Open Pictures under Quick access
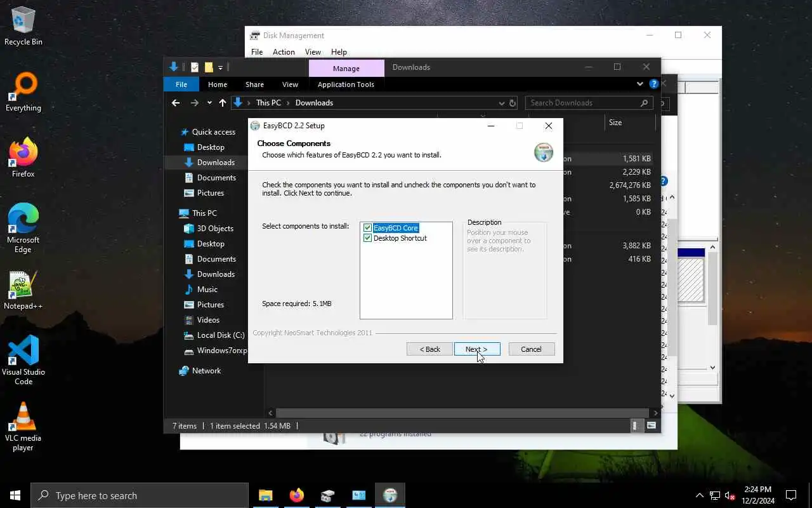Screen dimensions: 812x508 click(211, 193)
